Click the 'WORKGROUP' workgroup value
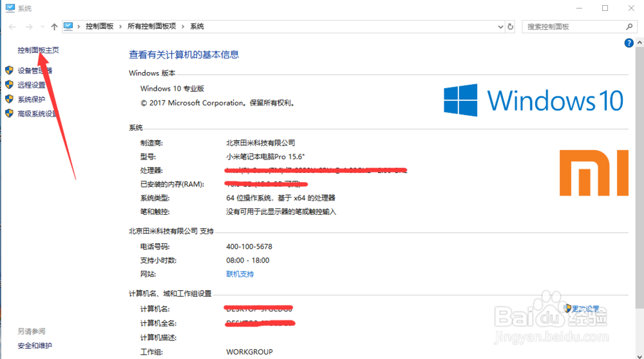Image resolution: width=644 pixels, height=359 pixels. click(249, 352)
